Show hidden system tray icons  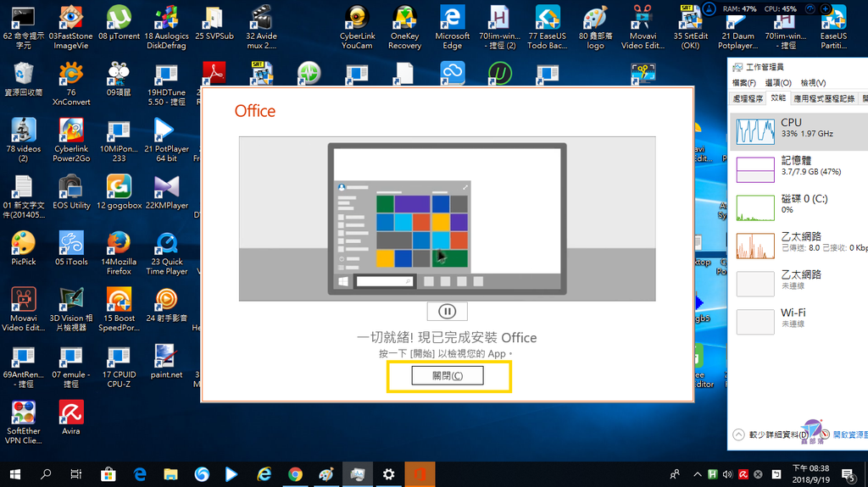click(698, 474)
